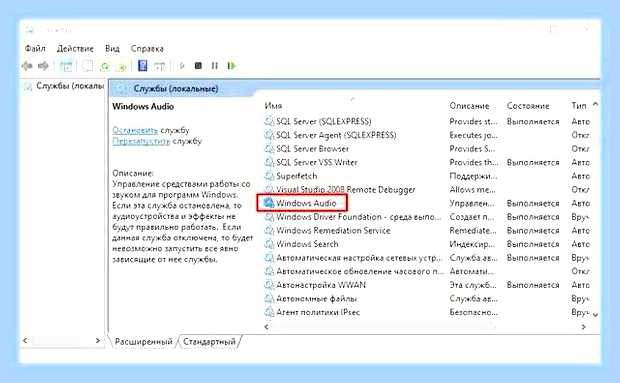Click Provides st... description of SQL Server

tap(473, 121)
